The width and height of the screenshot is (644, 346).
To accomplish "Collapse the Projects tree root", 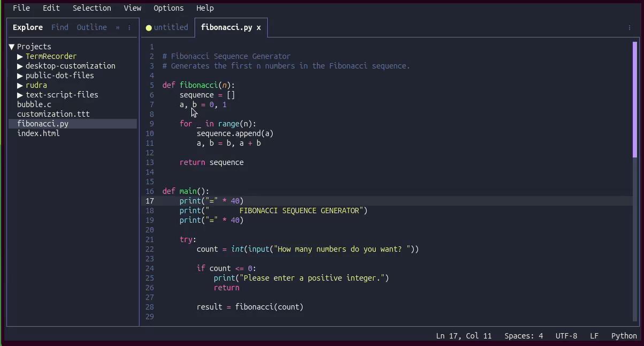I will [x=12, y=47].
